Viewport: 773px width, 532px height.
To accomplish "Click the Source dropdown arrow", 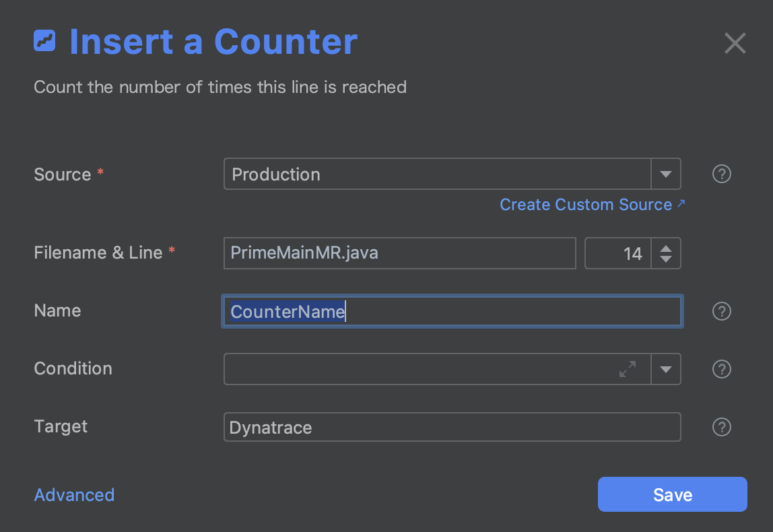I will tap(666, 174).
